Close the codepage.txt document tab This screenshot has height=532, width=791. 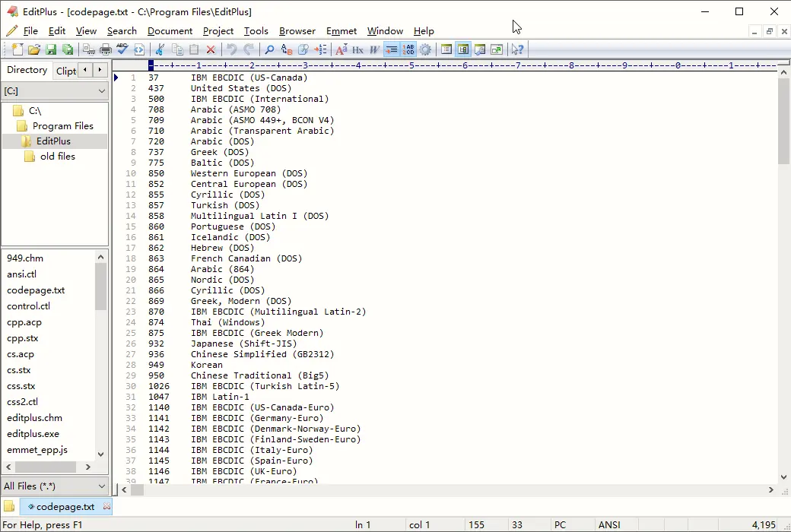(106, 505)
